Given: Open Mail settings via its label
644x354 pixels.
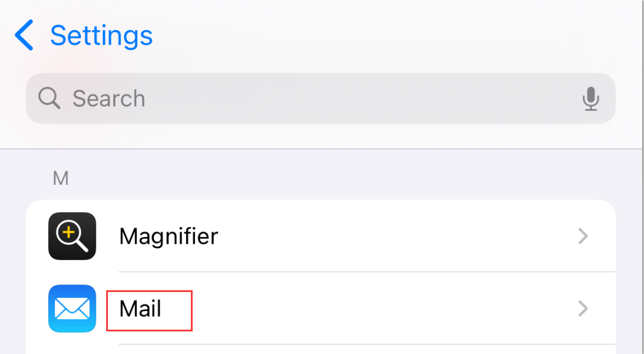Looking at the screenshot, I should 140,309.
